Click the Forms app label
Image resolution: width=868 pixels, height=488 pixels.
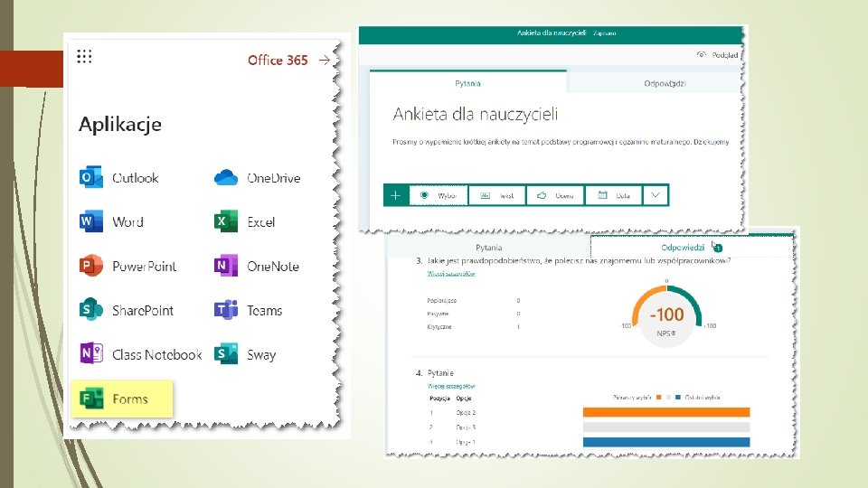130,399
